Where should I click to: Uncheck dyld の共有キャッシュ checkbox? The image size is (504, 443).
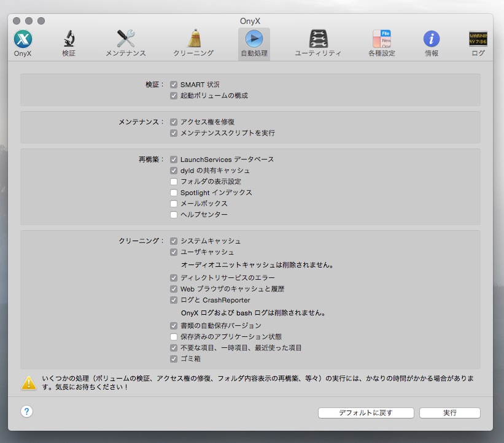[174, 171]
